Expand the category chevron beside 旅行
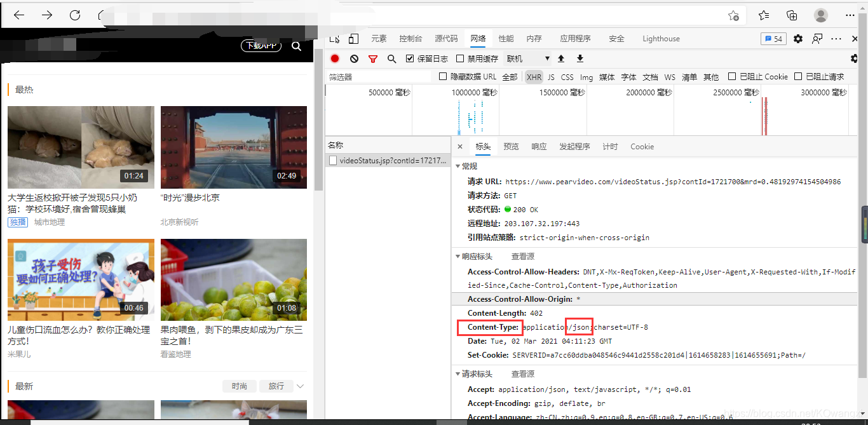 (301, 386)
